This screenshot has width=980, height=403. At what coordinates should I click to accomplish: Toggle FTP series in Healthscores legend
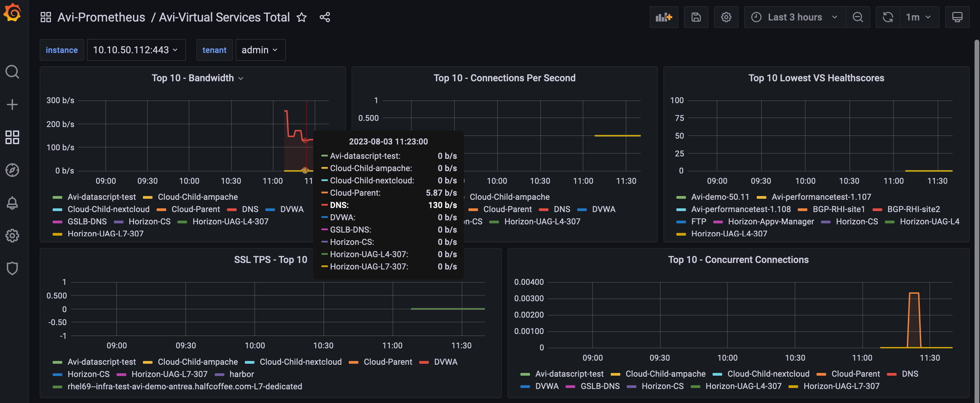pyautogui.click(x=699, y=221)
